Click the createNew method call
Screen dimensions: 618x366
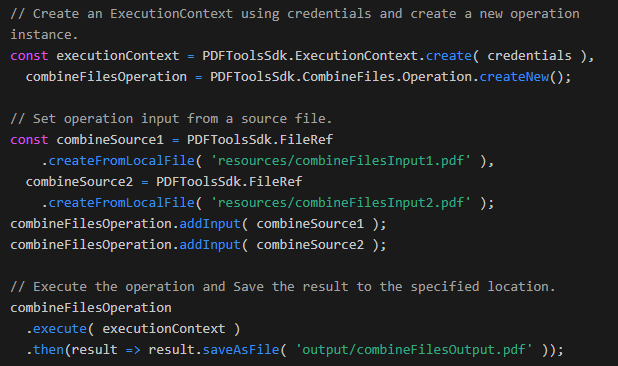pos(514,77)
